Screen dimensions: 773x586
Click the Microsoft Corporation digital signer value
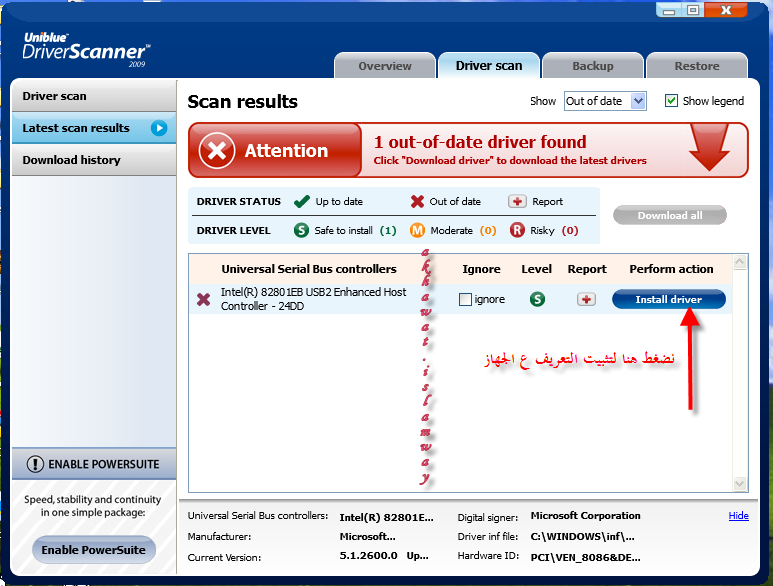tap(585, 516)
